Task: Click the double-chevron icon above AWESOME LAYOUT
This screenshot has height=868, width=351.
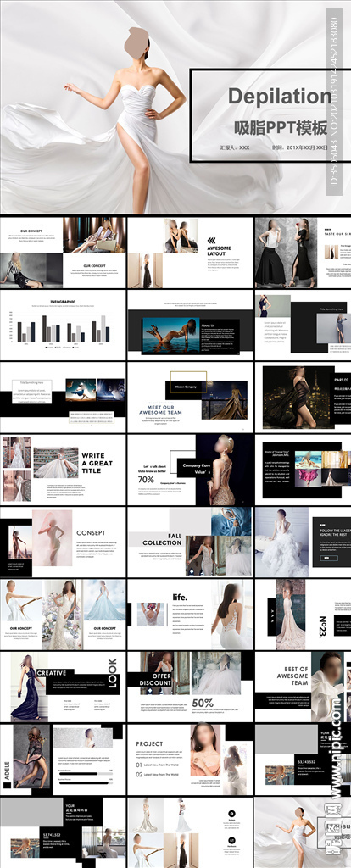Action: point(211,240)
